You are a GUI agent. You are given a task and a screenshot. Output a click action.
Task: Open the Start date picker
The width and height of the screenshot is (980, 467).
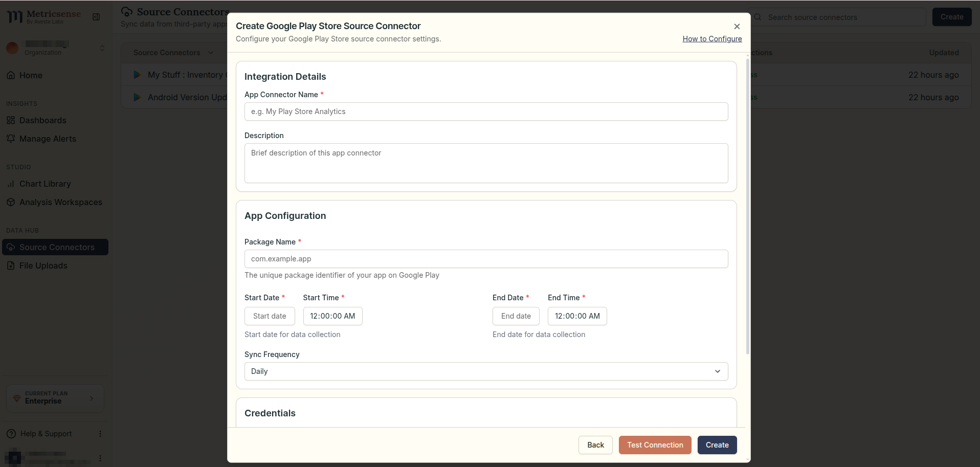tap(270, 316)
